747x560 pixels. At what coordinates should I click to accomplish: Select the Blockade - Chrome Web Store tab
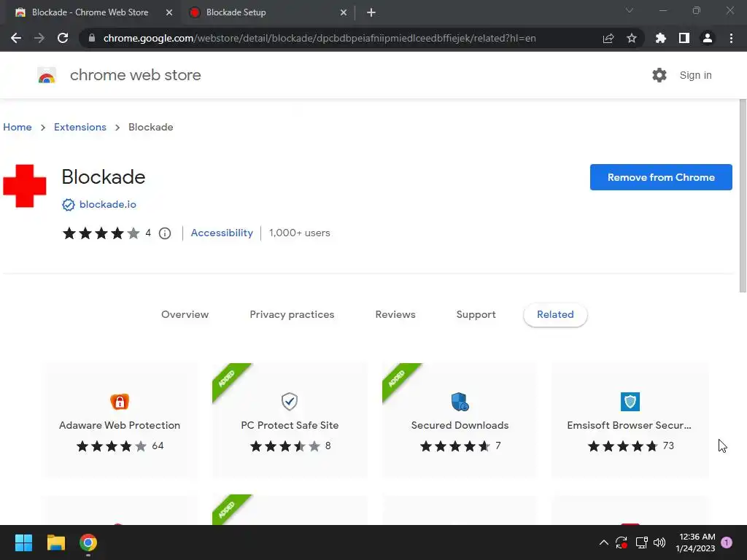(90, 12)
